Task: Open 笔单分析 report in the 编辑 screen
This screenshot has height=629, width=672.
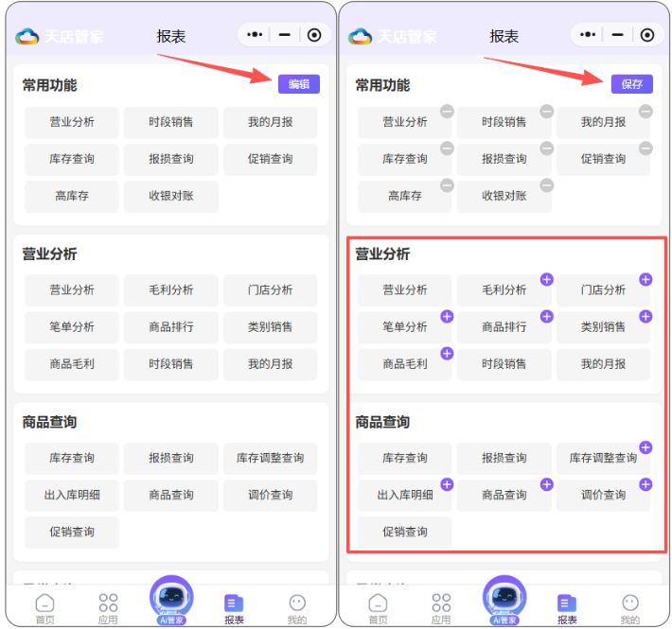Action: click(72, 327)
